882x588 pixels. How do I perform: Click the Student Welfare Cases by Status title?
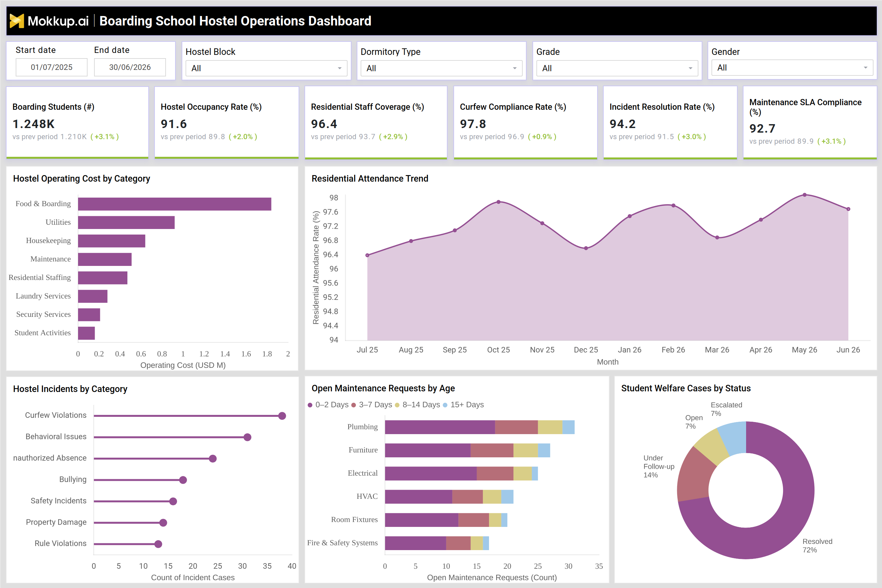pyautogui.click(x=686, y=388)
